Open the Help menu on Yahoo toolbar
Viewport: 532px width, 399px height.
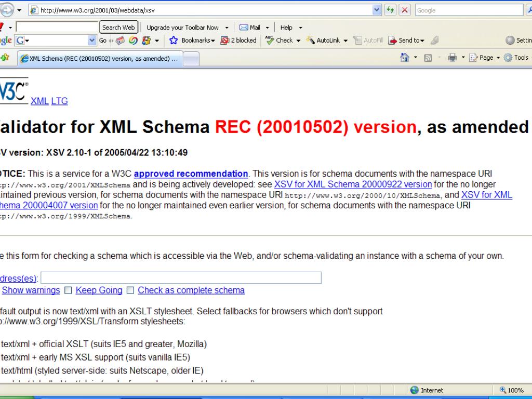291,28
